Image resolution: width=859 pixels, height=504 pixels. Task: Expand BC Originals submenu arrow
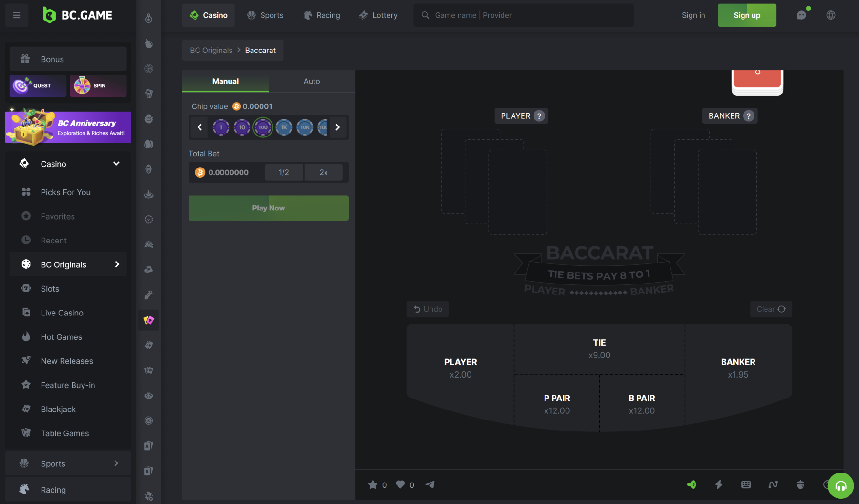pyautogui.click(x=117, y=264)
